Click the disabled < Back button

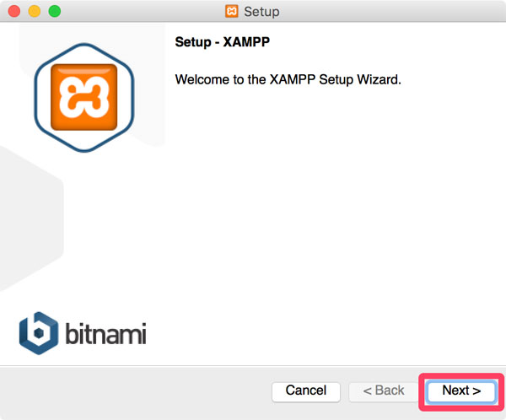point(384,391)
